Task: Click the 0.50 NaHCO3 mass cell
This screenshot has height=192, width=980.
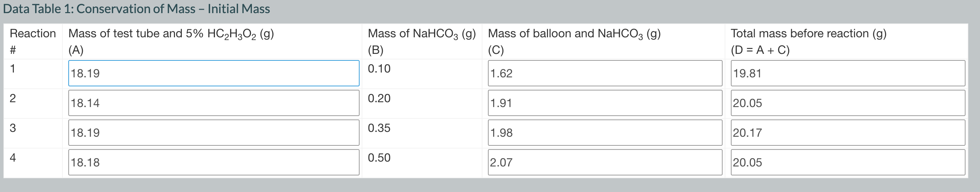Action: pos(379,158)
